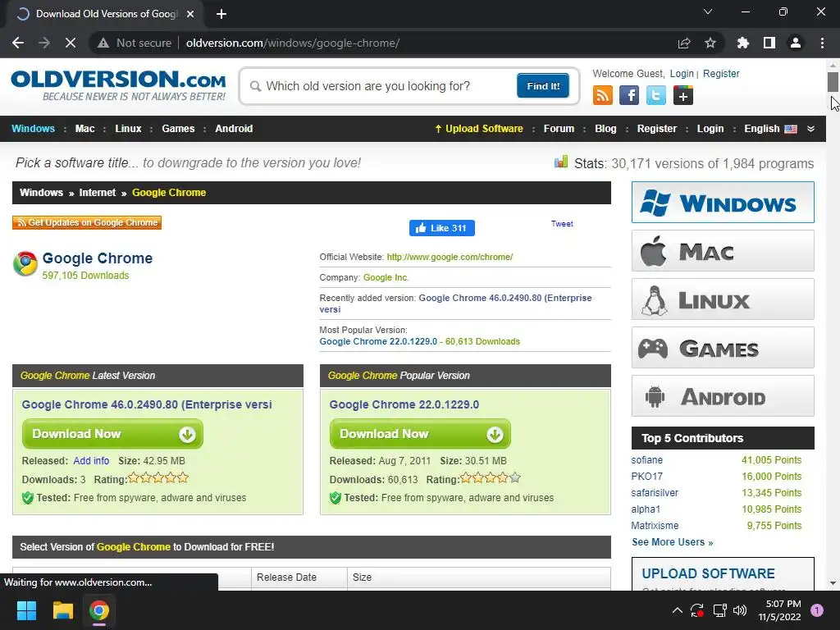Open File Explorer from the taskbar
This screenshot has height=630, width=840.
click(x=62, y=610)
